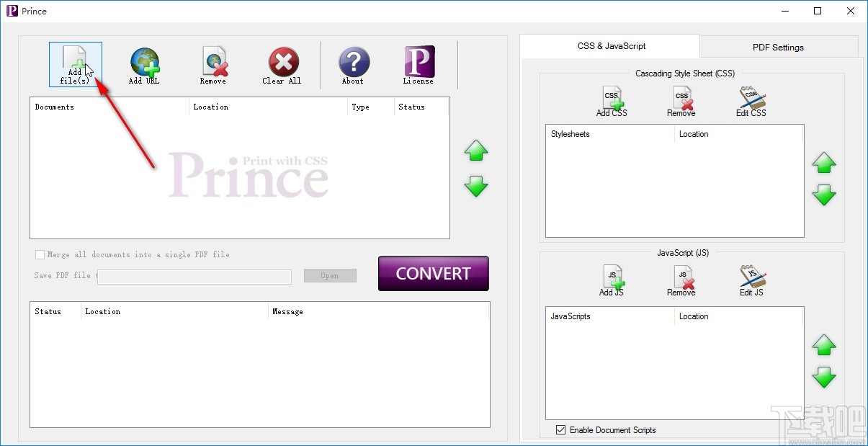Toggle Enable Document Scripts checkbox

click(x=561, y=430)
